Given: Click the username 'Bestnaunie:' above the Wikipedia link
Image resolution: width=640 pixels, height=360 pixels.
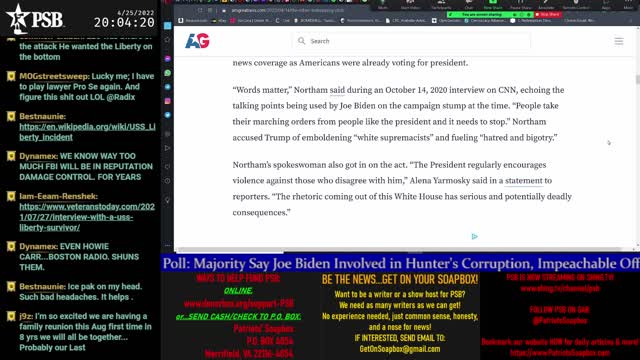Looking at the screenshot, I should (42, 116).
